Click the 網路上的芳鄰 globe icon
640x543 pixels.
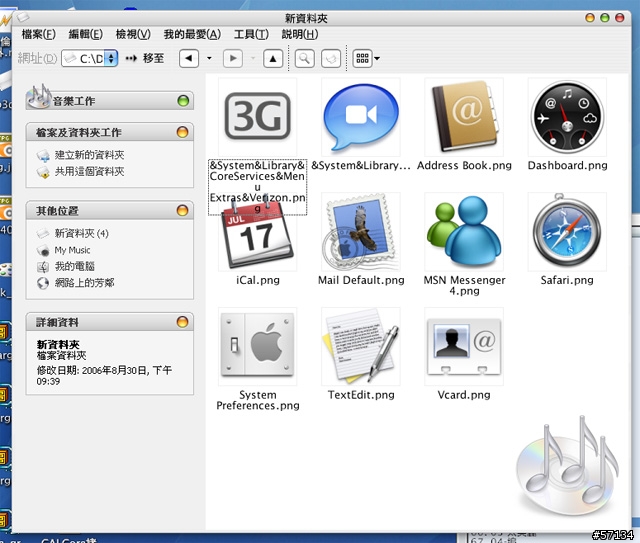tap(43, 283)
